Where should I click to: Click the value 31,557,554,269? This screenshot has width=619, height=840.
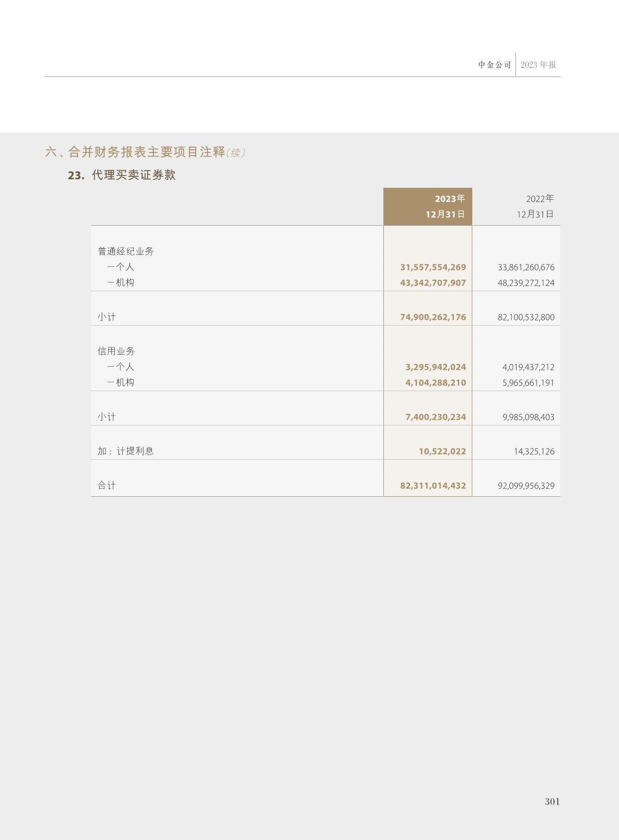tap(433, 267)
